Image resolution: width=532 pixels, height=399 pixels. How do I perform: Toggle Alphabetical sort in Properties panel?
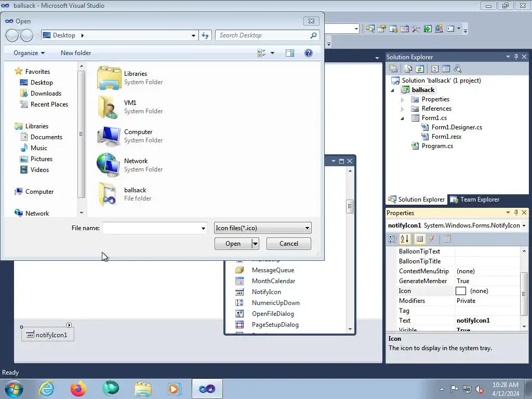click(x=405, y=239)
